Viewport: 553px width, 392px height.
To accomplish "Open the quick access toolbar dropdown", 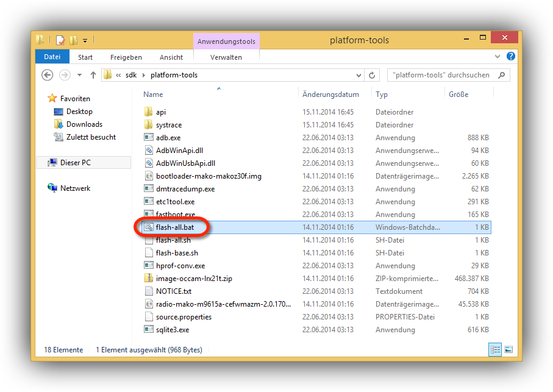I will (85, 41).
